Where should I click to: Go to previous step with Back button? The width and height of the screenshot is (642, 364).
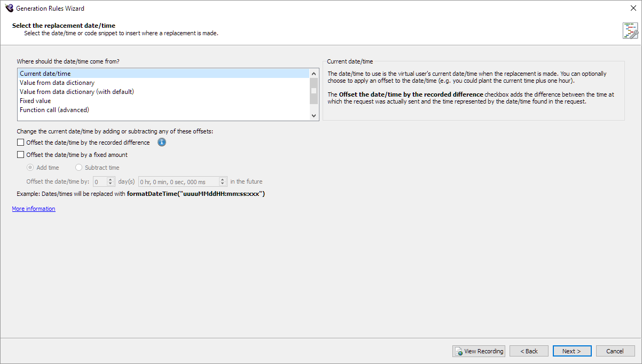pyautogui.click(x=528, y=351)
